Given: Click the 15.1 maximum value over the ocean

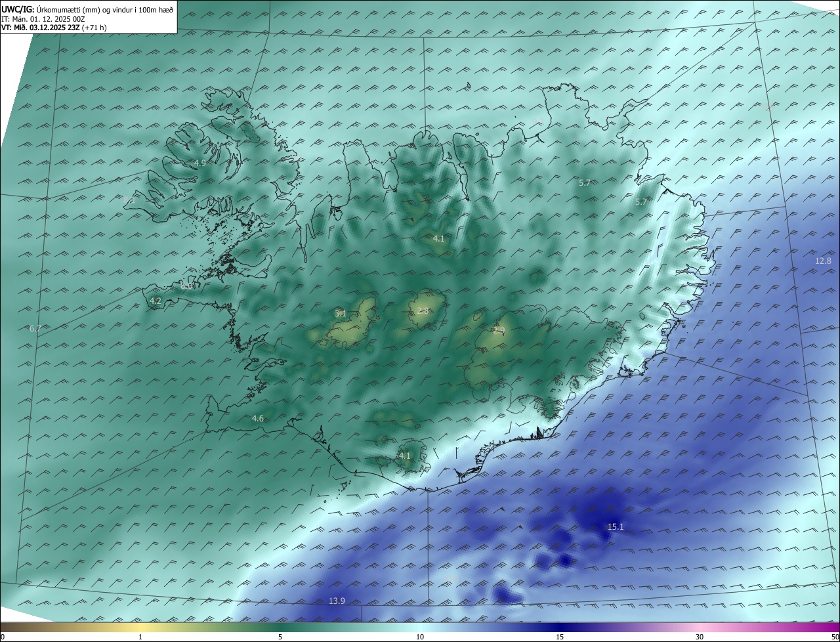Looking at the screenshot, I should tap(616, 527).
